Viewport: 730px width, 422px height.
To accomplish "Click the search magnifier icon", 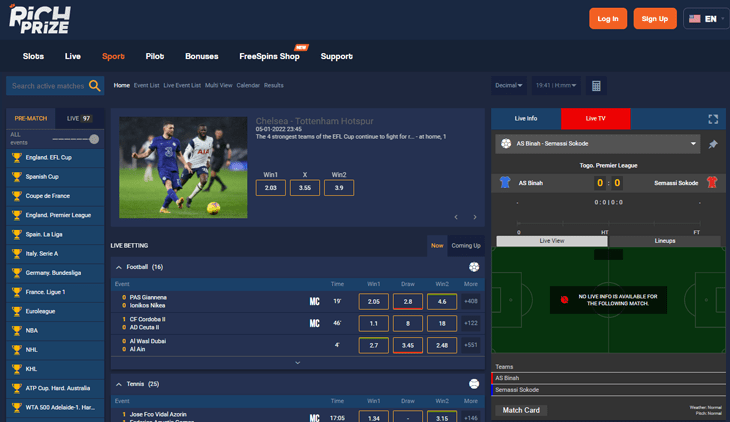I will pos(95,86).
